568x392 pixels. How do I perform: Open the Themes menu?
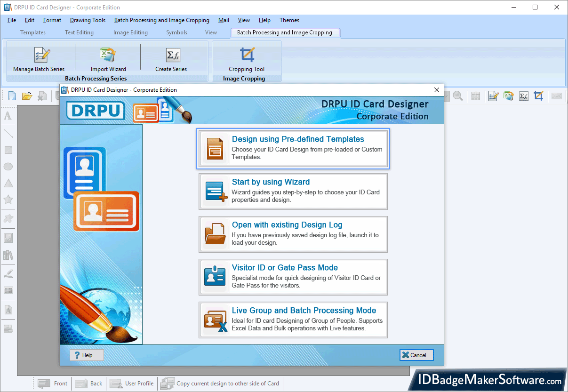pyautogui.click(x=289, y=20)
